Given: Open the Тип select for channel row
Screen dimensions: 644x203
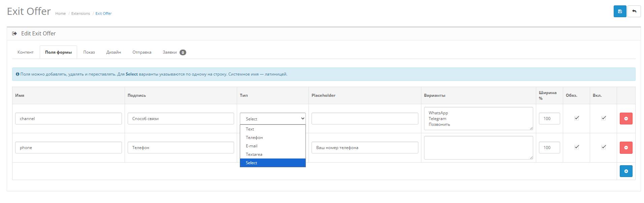Looking at the screenshot, I should click(272, 119).
